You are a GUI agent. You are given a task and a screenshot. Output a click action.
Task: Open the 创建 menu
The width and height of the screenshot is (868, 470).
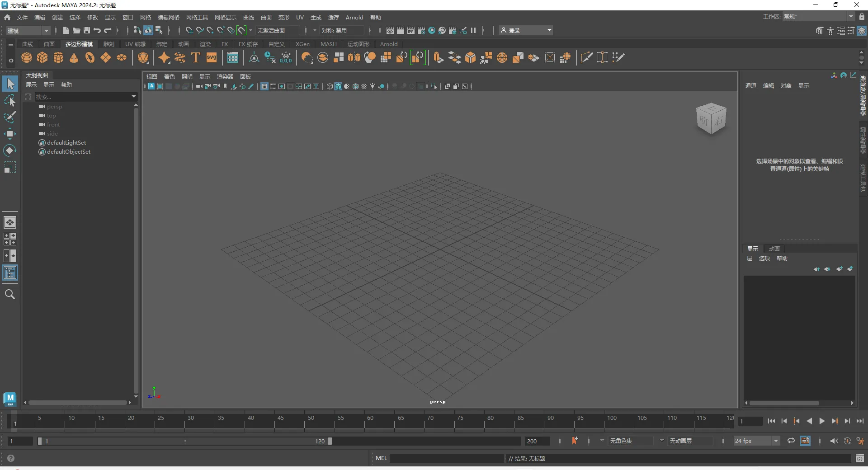[x=57, y=17]
